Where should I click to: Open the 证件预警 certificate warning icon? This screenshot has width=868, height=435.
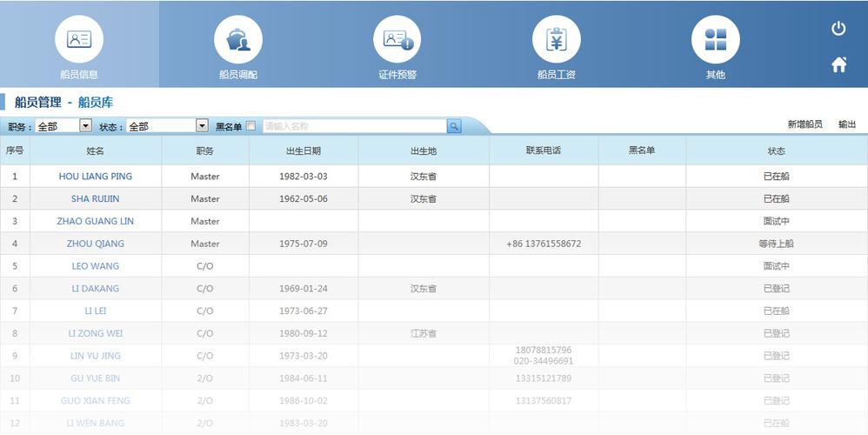pos(397,39)
